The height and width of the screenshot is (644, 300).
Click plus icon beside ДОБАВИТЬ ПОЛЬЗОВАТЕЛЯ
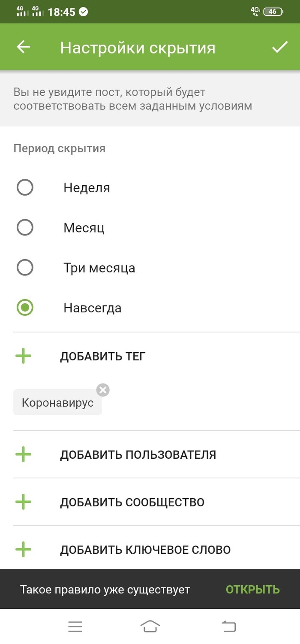(x=24, y=454)
